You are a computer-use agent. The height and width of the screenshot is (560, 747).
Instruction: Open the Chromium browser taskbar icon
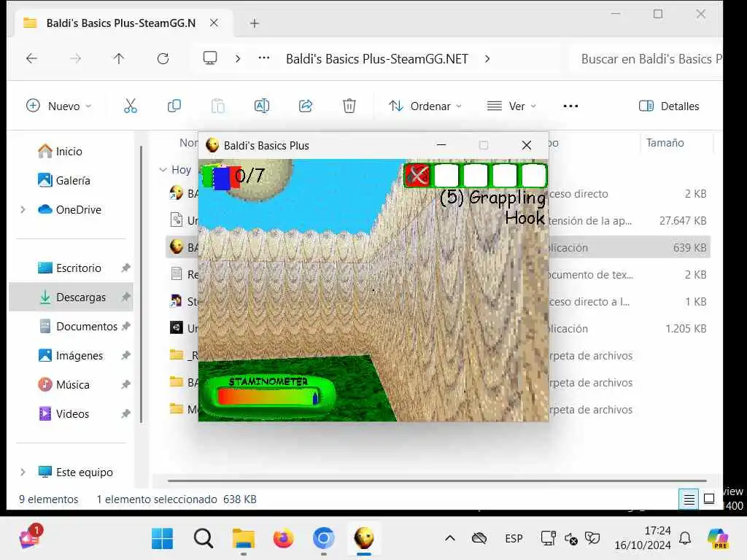click(x=323, y=539)
